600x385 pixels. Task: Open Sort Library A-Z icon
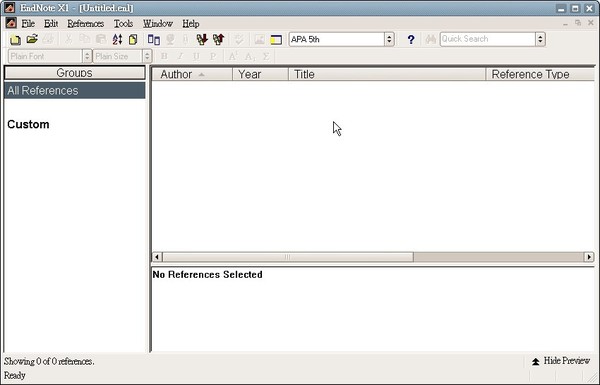(117, 39)
